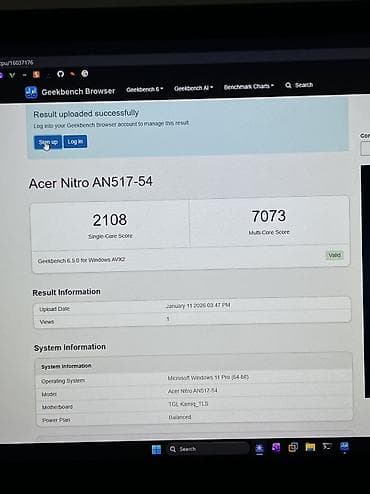Screen dimensions: 370x494
Task: Open the green V bookmark icon
Action: coord(12,75)
